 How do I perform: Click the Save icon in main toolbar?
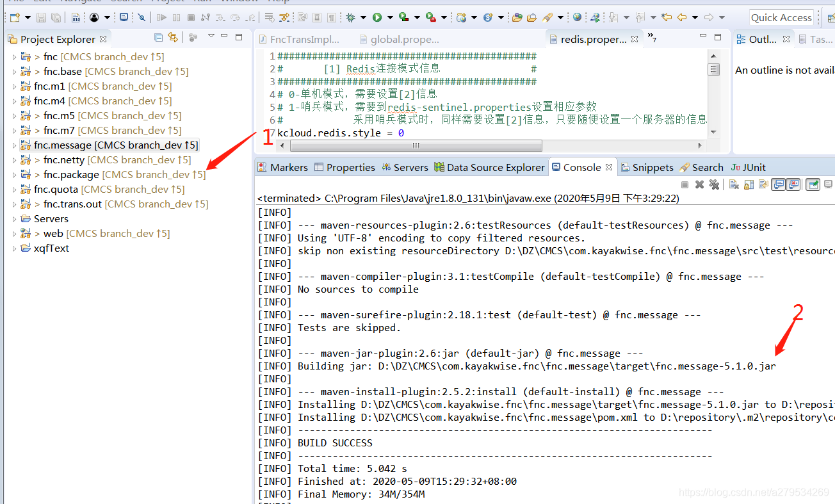point(41,17)
